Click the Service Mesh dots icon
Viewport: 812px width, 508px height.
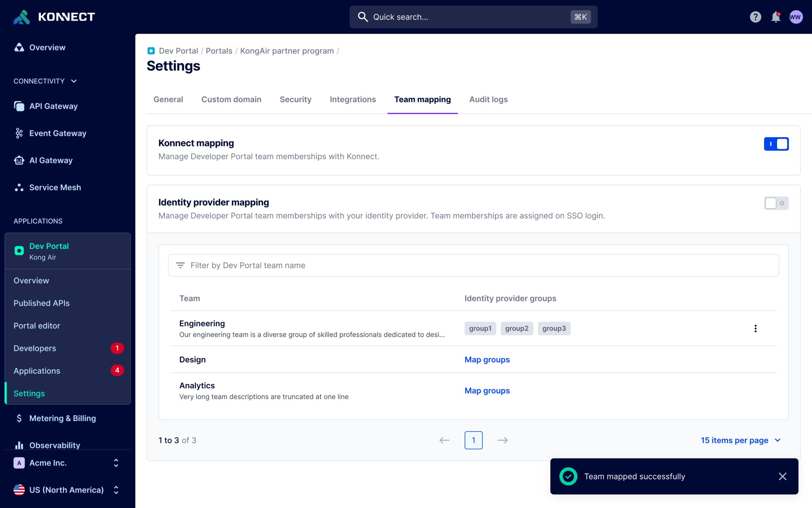point(19,187)
